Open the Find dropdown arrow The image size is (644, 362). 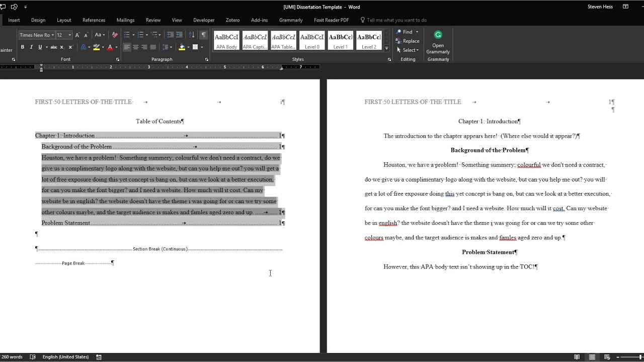(x=417, y=32)
